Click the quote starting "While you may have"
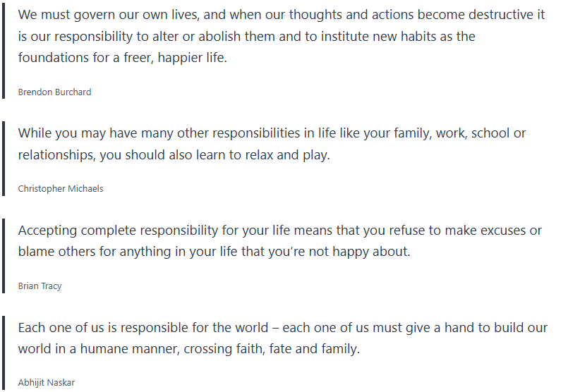Viewport: 568px width, 392px height. pyautogui.click(x=272, y=144)
